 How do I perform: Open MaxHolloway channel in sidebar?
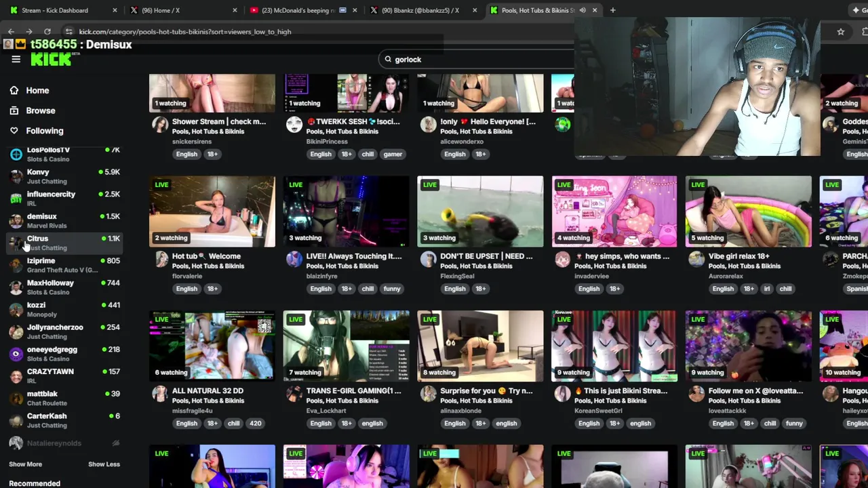point(66,287)
